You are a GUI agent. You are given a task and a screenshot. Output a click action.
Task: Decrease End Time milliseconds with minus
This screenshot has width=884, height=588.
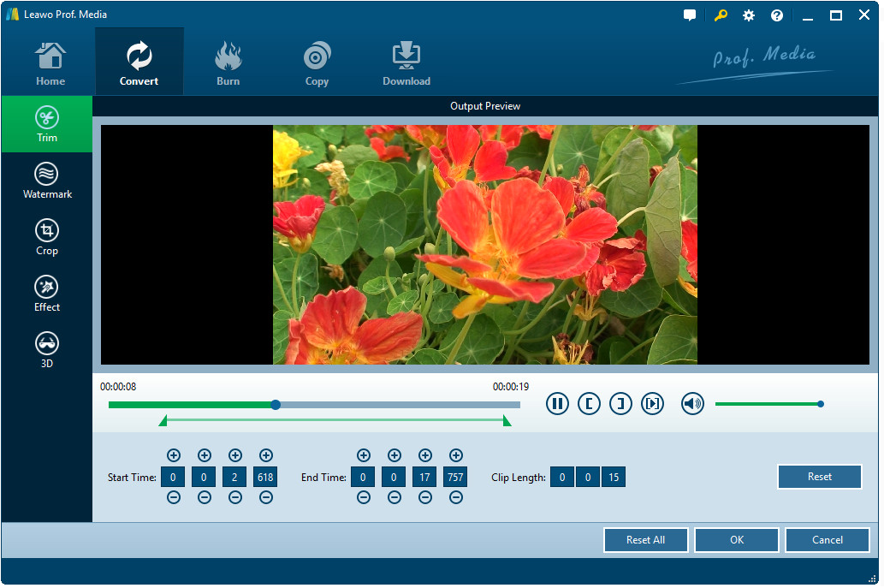pyautogui.click(x=456, y=498)
